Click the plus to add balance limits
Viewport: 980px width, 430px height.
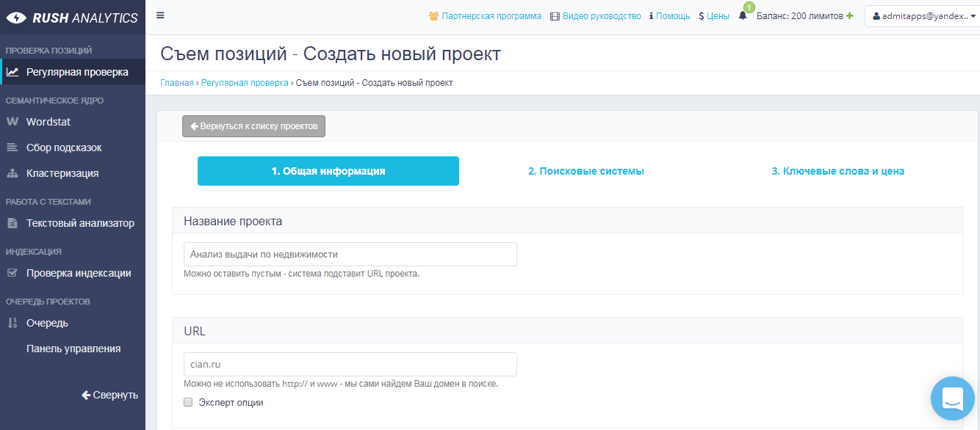pos(851,15)
